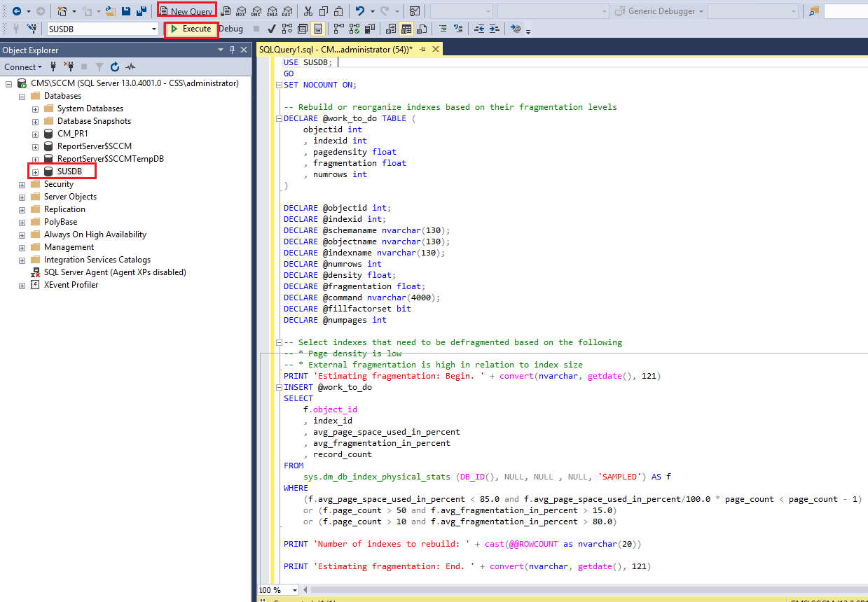Pin the Object Explorer panel
Image resolution: width=868 pixels, height=602 pixels.
tap(232, 50)
